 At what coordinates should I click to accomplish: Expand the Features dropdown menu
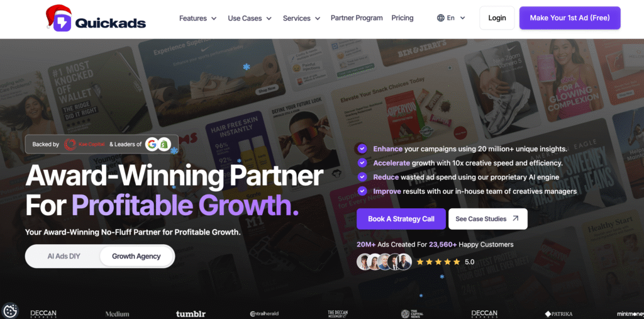pos(198,18)
